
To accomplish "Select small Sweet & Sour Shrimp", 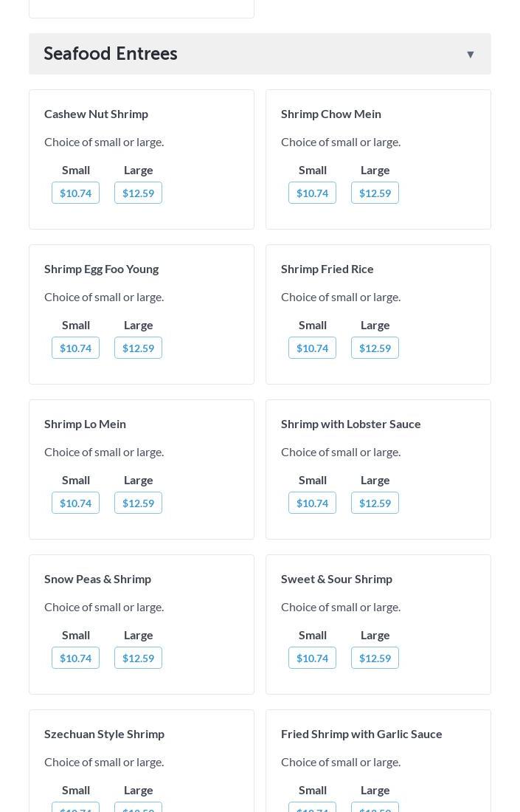I will coord(312,658).
